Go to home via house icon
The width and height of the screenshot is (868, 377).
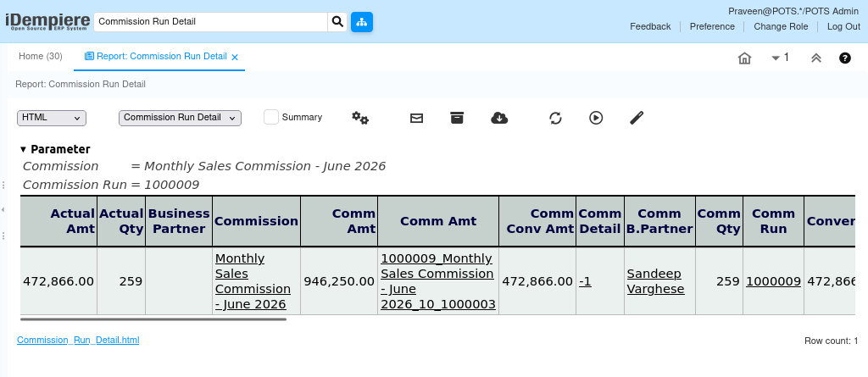744,58
